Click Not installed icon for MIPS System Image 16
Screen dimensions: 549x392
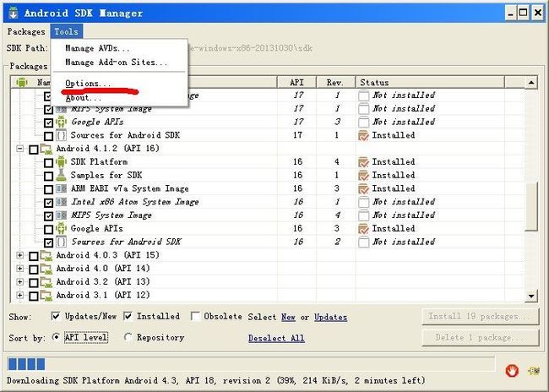[364, 215]
